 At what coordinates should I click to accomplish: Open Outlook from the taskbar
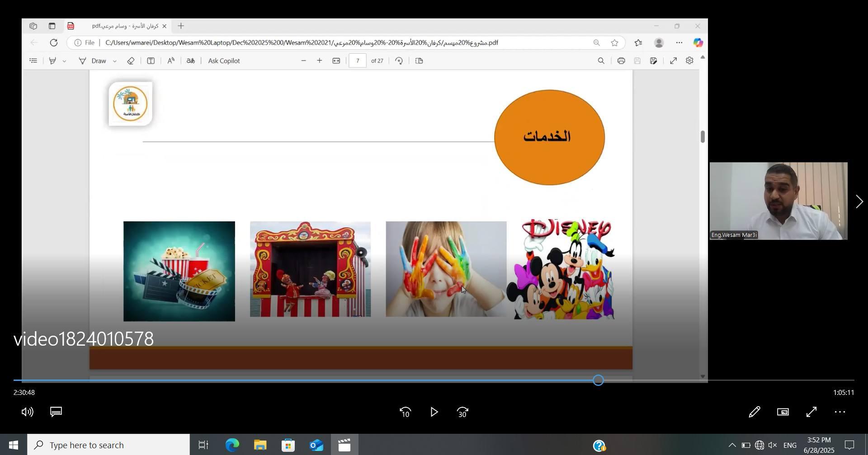click(x=316, y=445)
